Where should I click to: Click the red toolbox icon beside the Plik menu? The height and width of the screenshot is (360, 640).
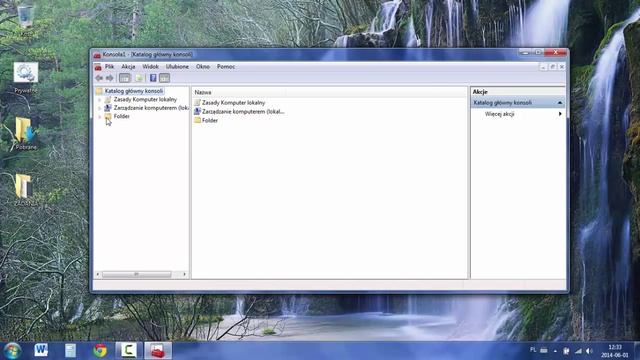98,67
